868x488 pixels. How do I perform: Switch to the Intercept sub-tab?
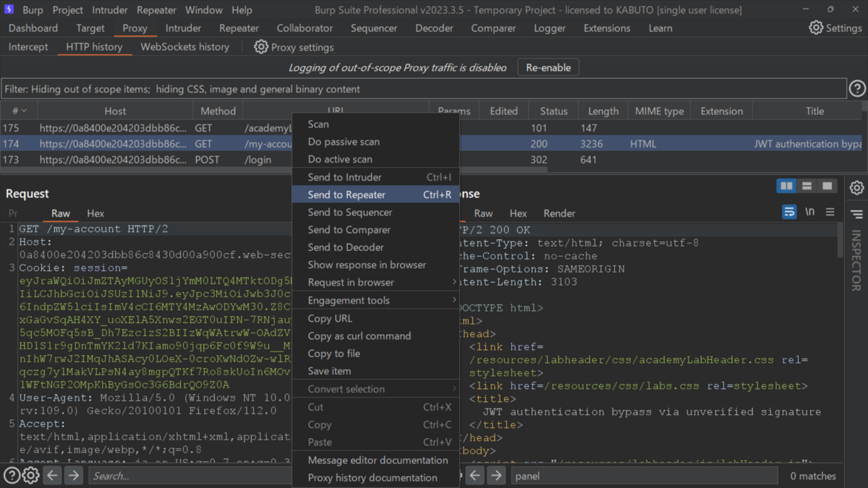28,47
